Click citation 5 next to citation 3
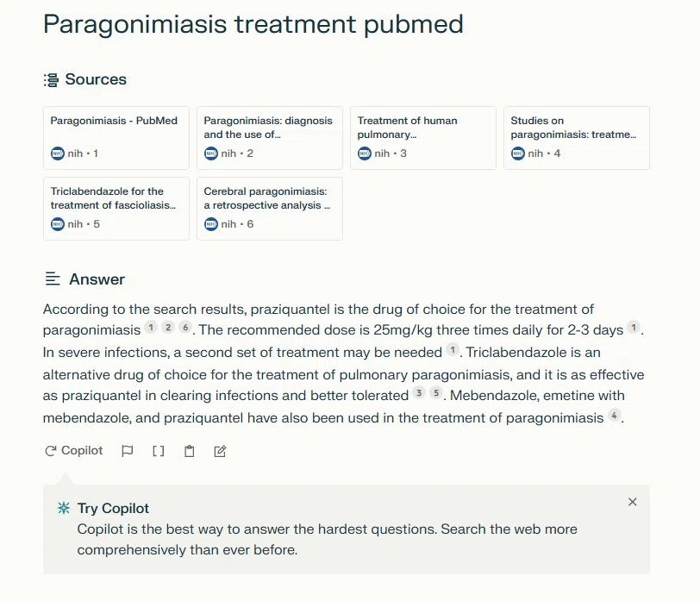 (436, 393)
